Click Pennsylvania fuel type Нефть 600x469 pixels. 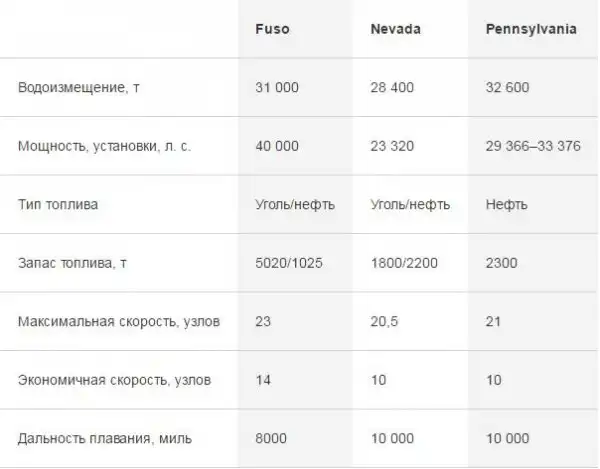pyautogui.click(x=506, y=204)
